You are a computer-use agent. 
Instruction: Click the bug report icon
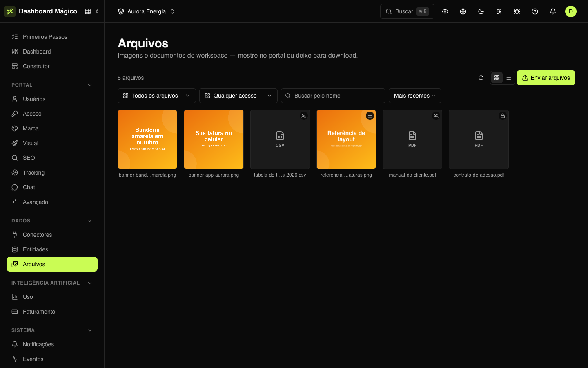pyautogui.click(x=517, y=11)
